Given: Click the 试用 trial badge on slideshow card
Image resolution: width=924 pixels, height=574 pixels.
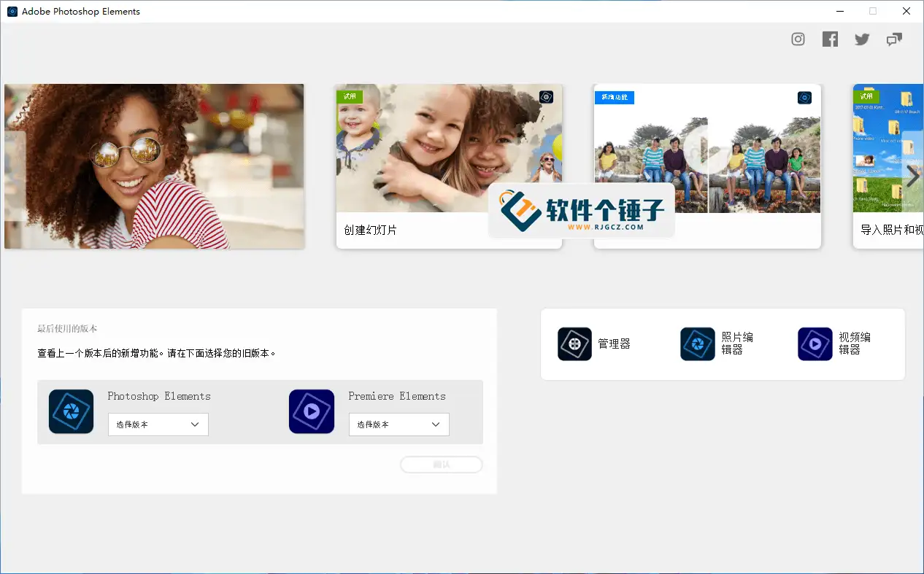Looking at the screenshot, I should click(350, 96).
